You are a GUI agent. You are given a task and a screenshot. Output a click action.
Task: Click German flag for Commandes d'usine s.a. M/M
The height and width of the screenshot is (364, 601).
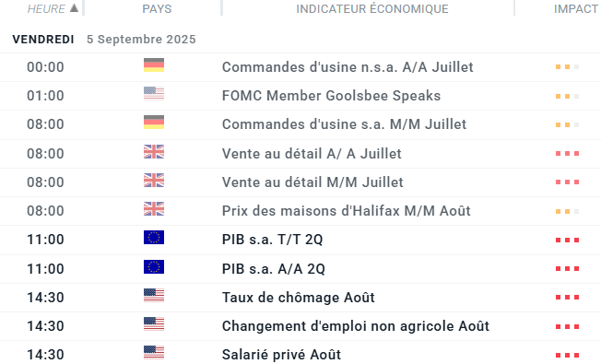(x=154, y=123)
